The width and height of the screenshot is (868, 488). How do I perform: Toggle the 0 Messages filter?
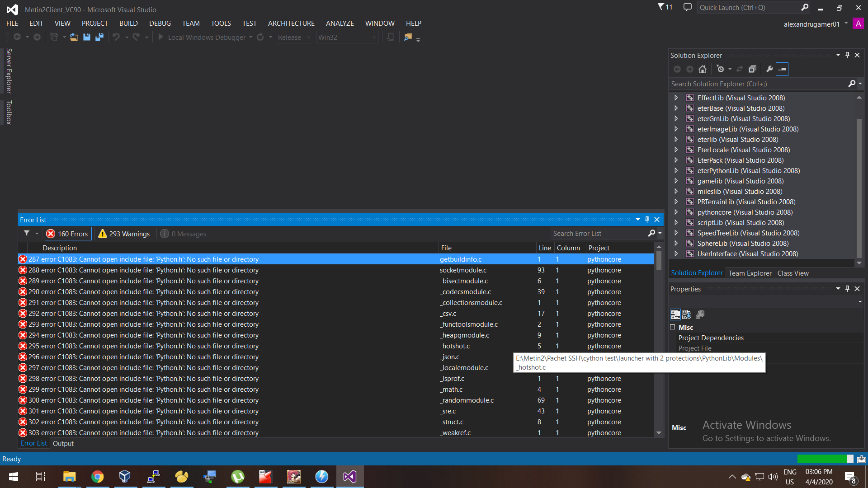(184, 234)
